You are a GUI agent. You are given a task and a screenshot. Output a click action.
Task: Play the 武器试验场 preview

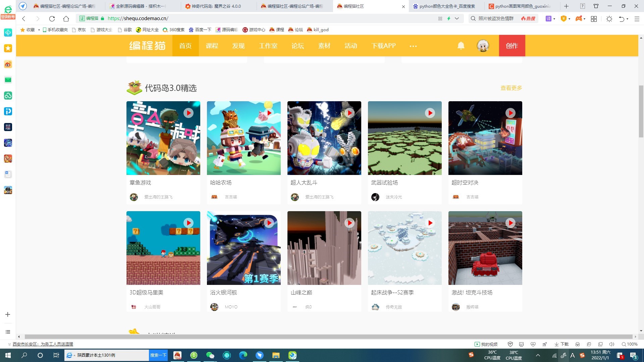430,113
